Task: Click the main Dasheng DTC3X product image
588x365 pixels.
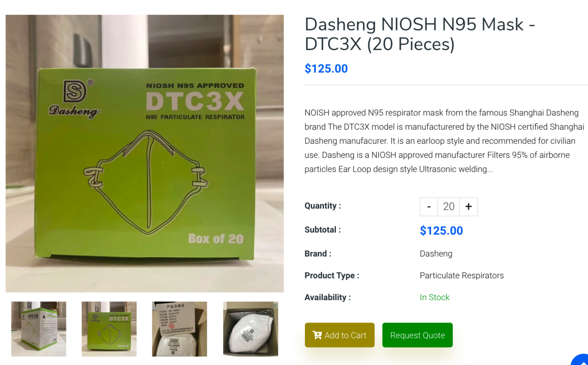Action: (145, 154)
